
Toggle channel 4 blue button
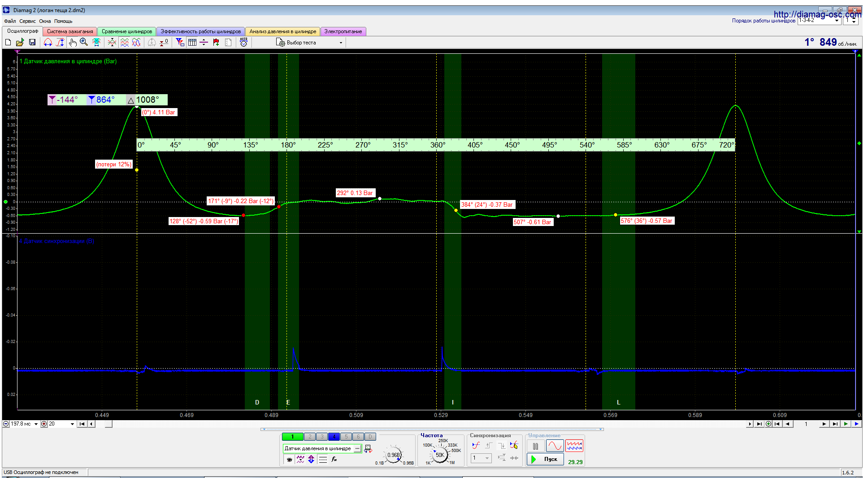tap(334, 437)
